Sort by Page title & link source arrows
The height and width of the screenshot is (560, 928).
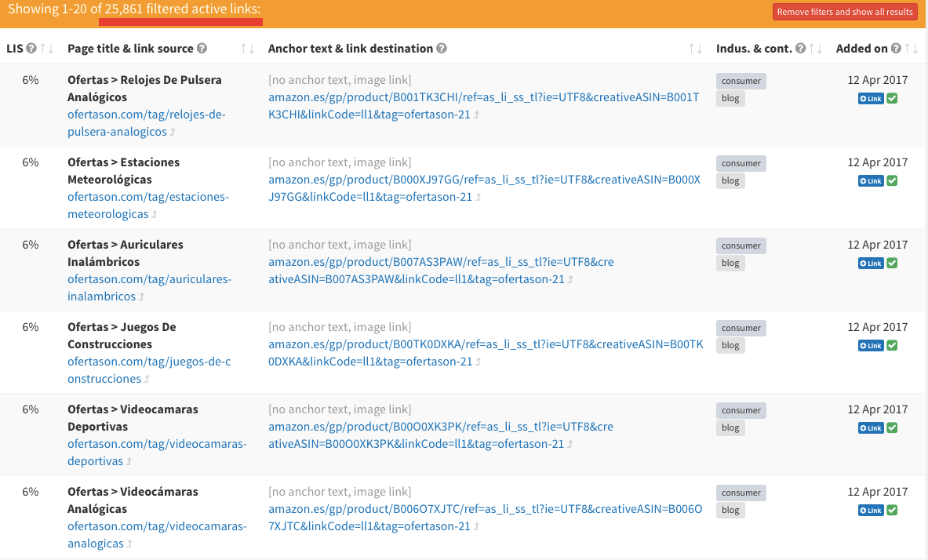click(x=248, y=49)
